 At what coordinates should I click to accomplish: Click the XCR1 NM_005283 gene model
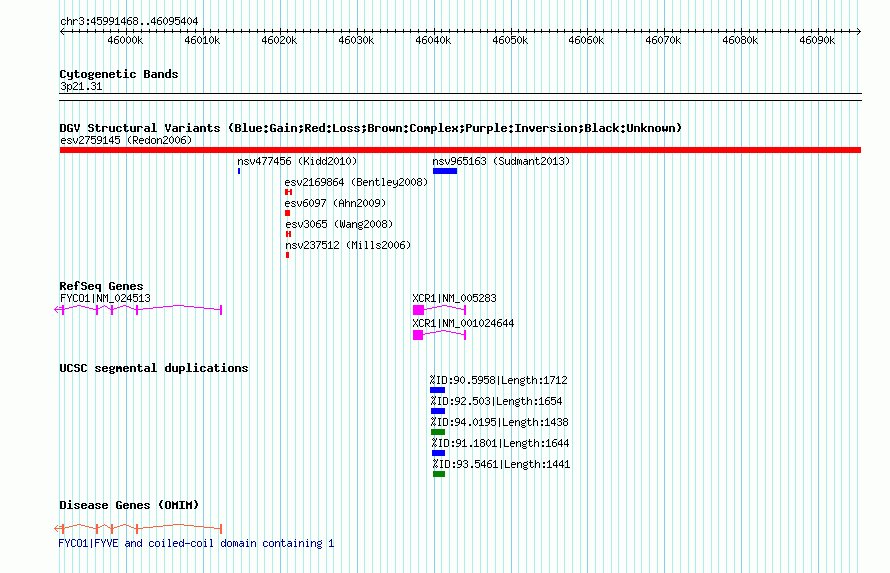(439, 309)
